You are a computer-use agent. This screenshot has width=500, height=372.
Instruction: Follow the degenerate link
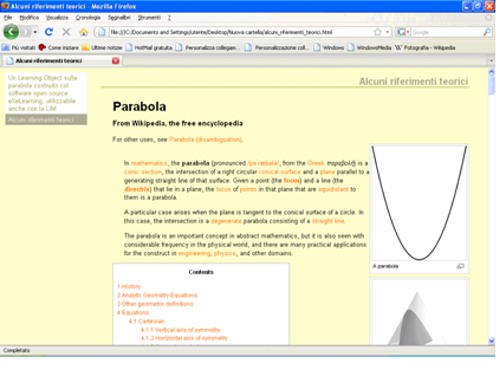[x=226, y=221]
